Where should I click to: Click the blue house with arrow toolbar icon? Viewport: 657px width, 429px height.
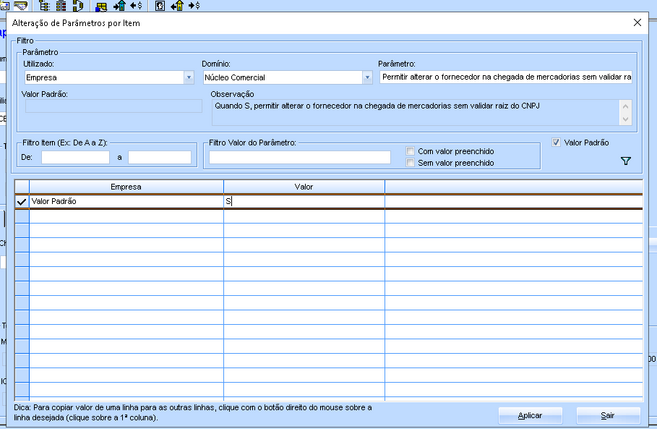(119, 5)
